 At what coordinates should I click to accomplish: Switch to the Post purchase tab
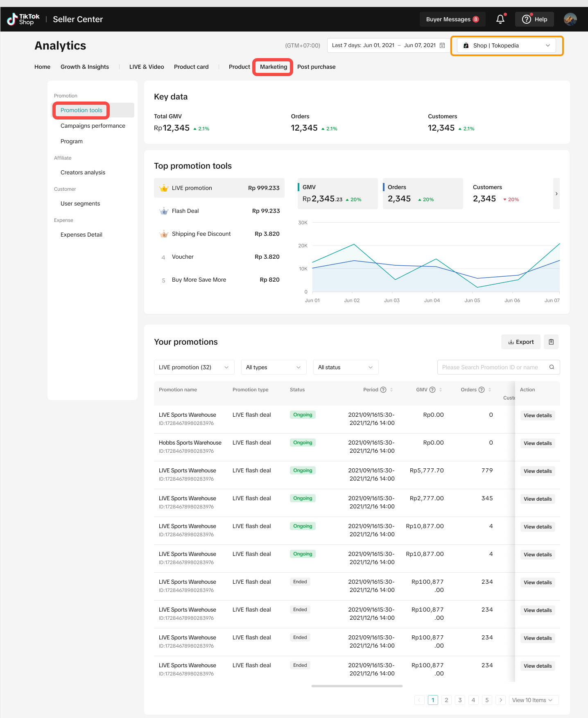pyautogui.click(x=316, y=67)
